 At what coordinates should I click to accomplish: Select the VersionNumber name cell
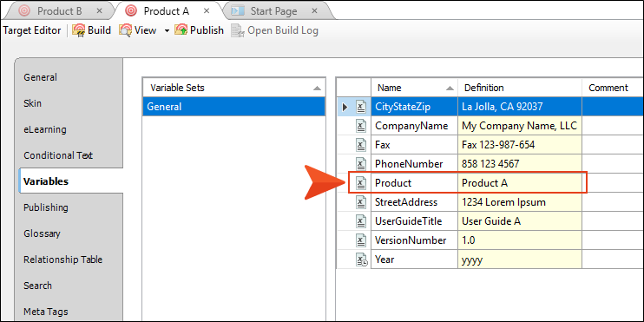[x=414, y=240]
